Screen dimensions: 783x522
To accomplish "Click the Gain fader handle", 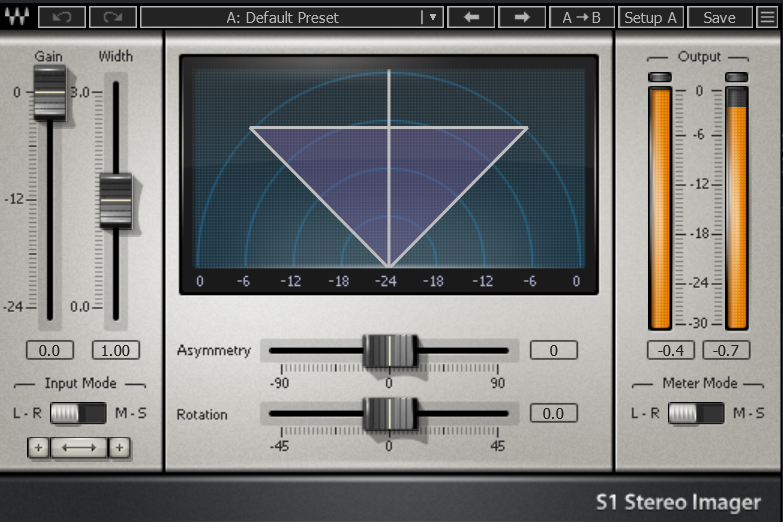I will pyautogui.click(x=49, y=93).
